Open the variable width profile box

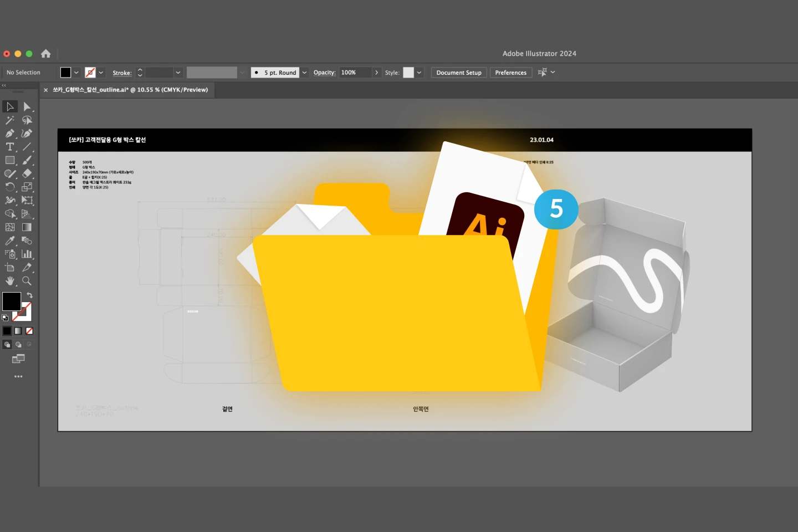212,73
